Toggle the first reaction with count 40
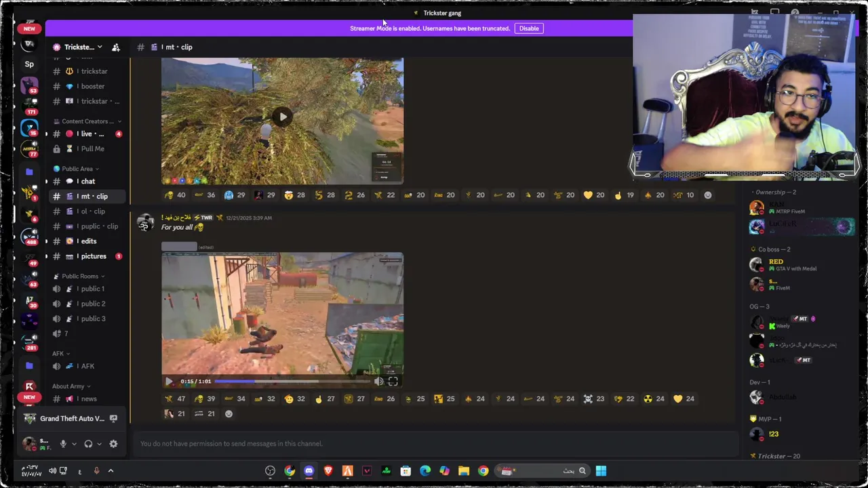Image resolution: width=868 pixels, height=488 pixels. pos(174,195)
